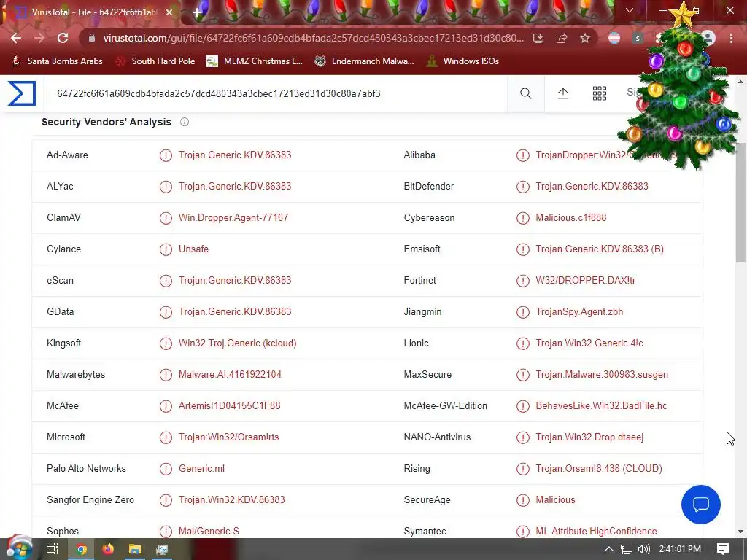This screenshot has height=560, width=747.
Task: Click Generic.ml Palo Alto result
Action: pos(201,469)
